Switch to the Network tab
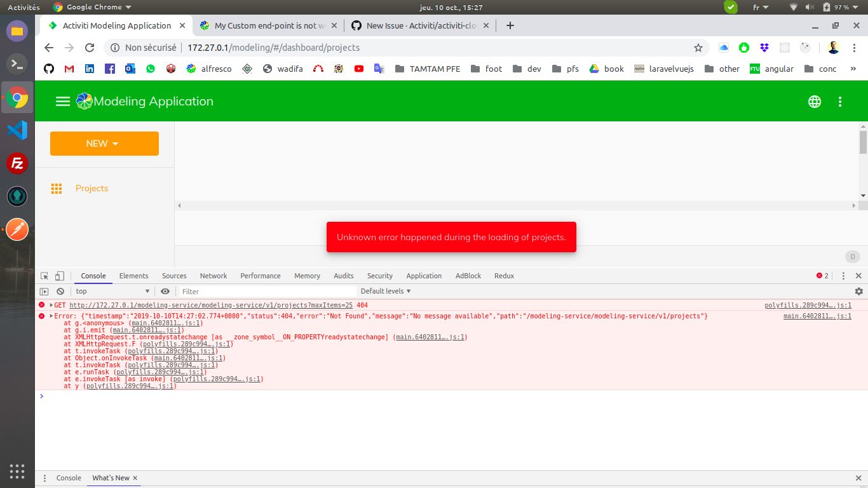868x488 pixels. click(x=214, y=276)
